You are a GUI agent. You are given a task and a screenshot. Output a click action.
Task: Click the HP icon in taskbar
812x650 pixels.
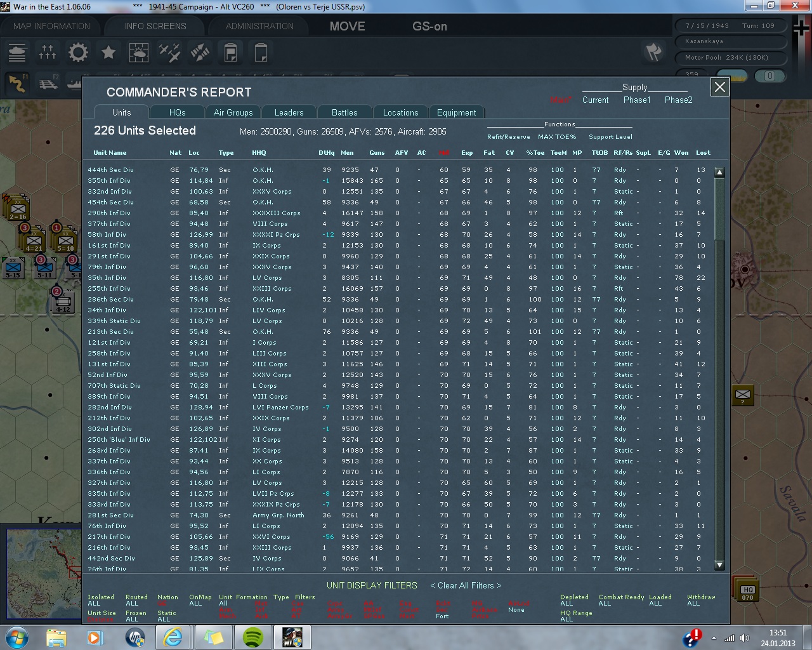pos(134,637)
